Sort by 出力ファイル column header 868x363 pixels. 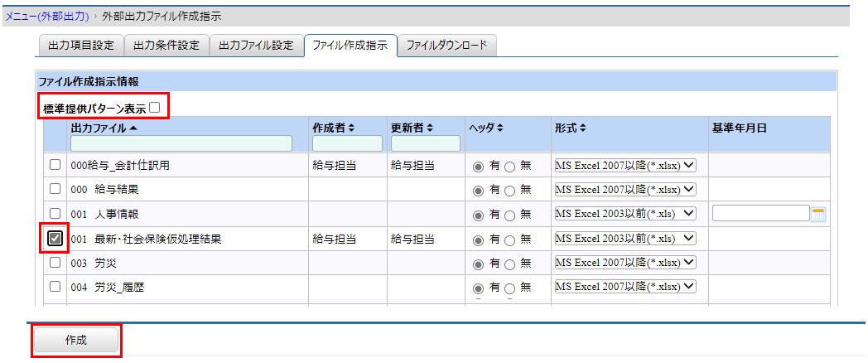pos(104,128)
